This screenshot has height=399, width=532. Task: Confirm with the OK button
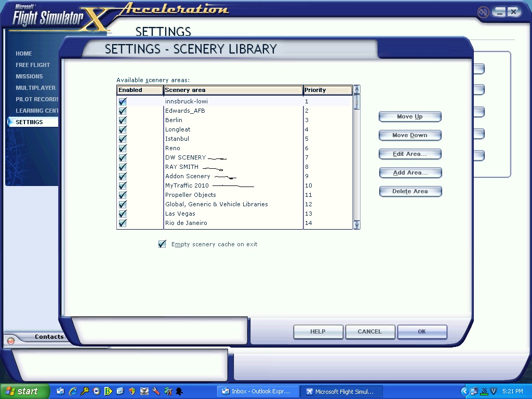click(422, 331)
